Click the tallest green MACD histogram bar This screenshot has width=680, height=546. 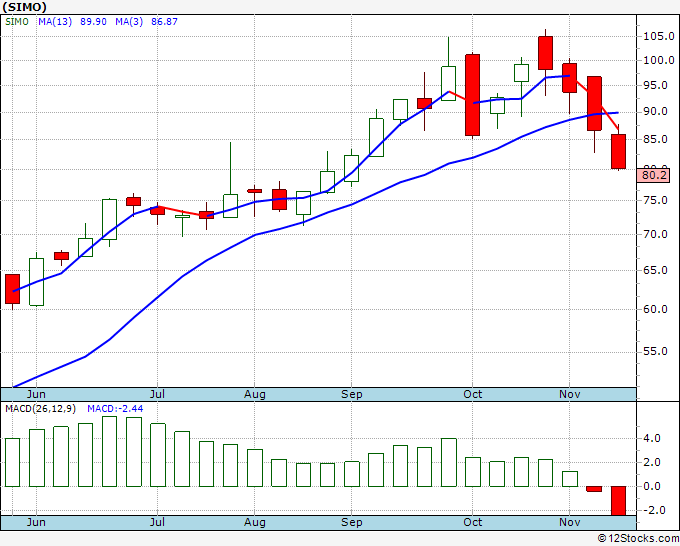tap(109, 451)
